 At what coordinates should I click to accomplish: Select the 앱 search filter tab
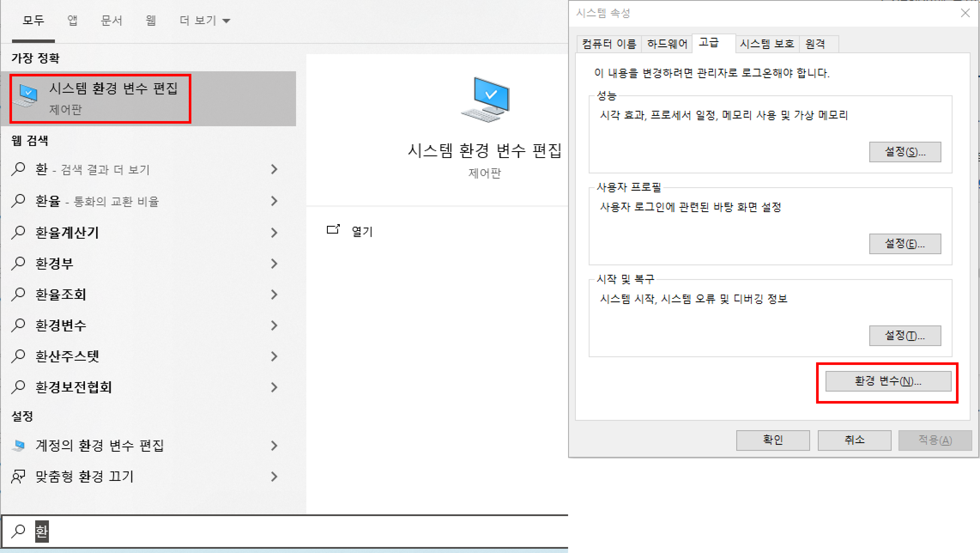72,20
